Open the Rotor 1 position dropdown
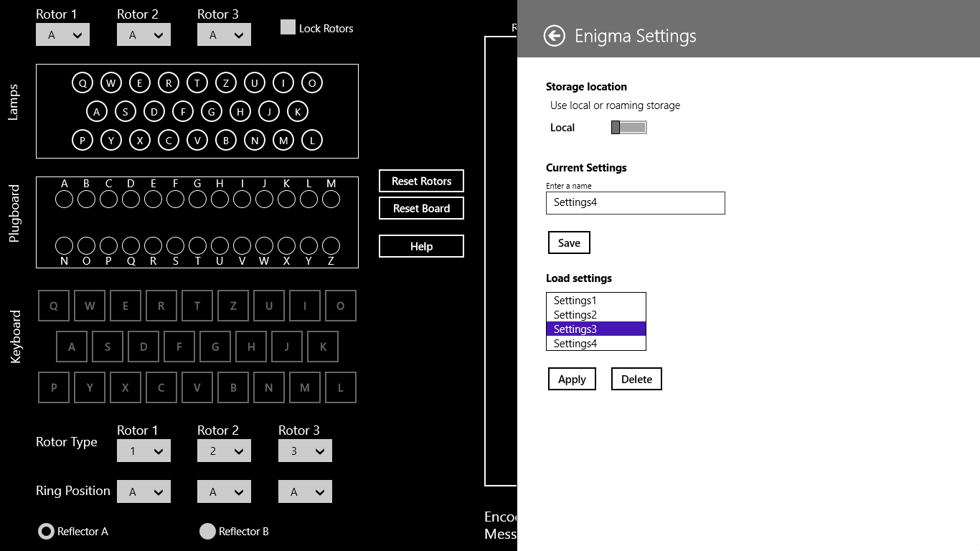 (x=62, y=34)
